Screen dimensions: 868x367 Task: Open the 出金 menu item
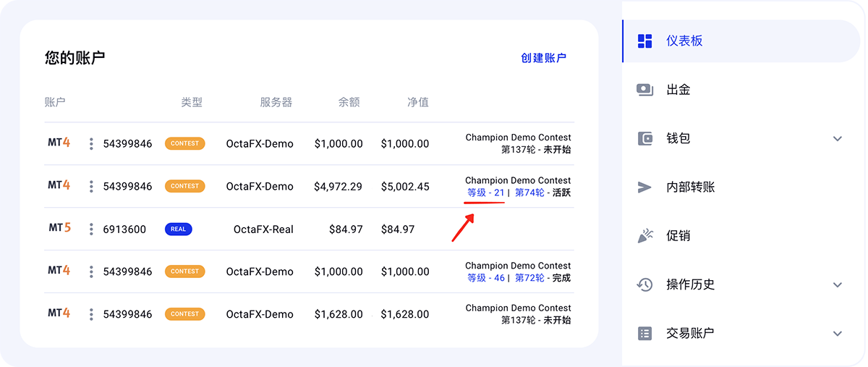[741, 90]
